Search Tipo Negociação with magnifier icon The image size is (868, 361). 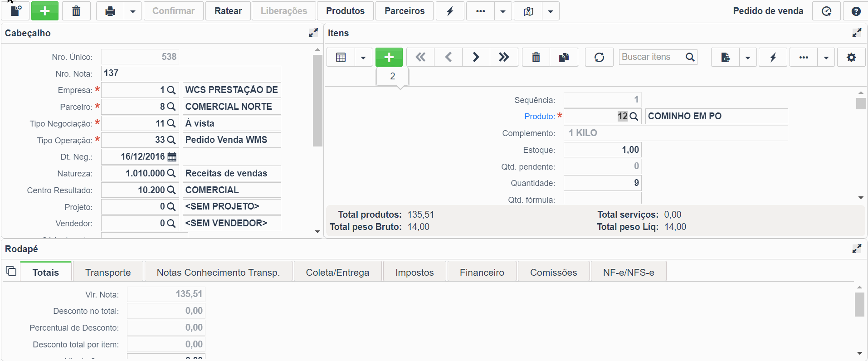tap(171, 123)
